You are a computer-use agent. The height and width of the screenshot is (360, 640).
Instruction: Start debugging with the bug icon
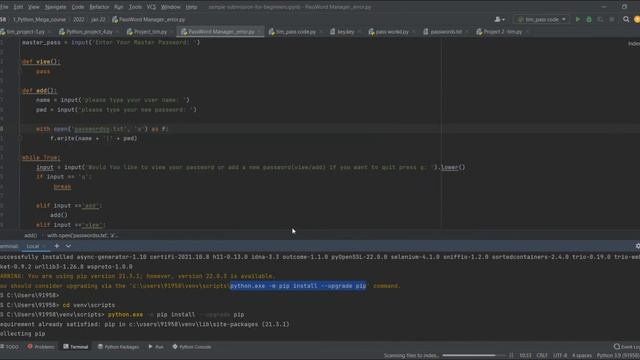pyautogui.click(x=589, y=19)
